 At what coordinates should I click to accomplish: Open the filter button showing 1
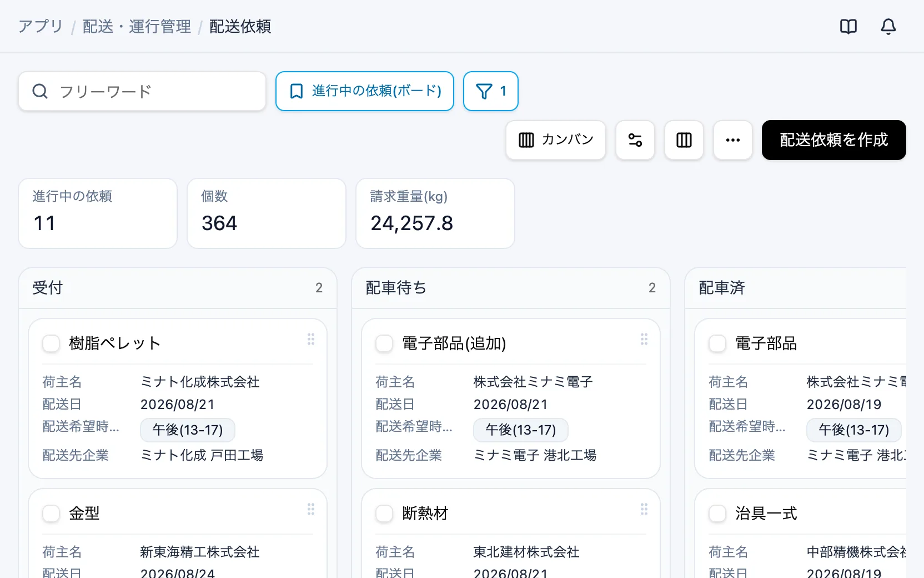click(x=491, y=91)
